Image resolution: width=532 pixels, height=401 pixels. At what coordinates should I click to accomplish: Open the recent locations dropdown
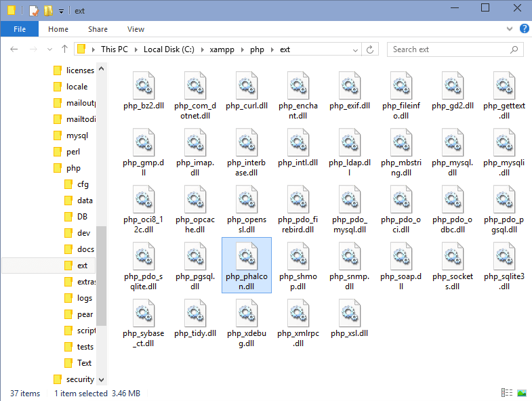coord(49,49)
